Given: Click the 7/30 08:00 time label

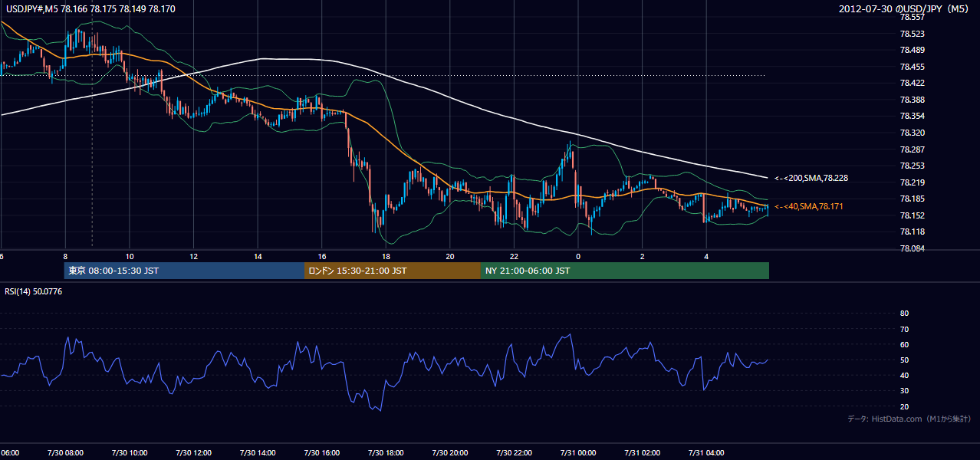Looking at the screenshot, I should tap(65, 452).
